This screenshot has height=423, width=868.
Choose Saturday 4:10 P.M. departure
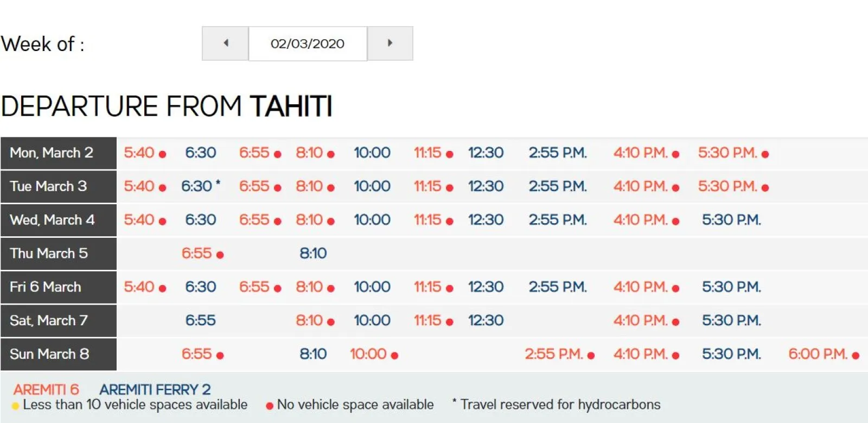tap(640, 321)
